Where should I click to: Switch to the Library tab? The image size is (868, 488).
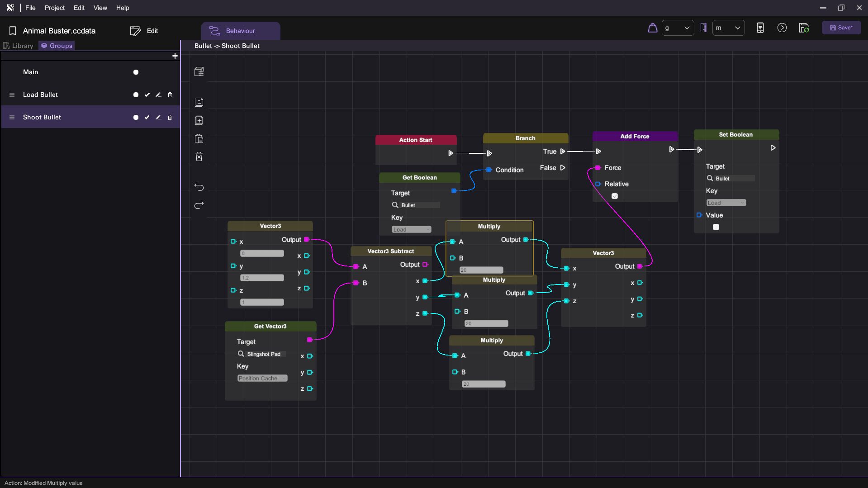click(x=19, y=46)
